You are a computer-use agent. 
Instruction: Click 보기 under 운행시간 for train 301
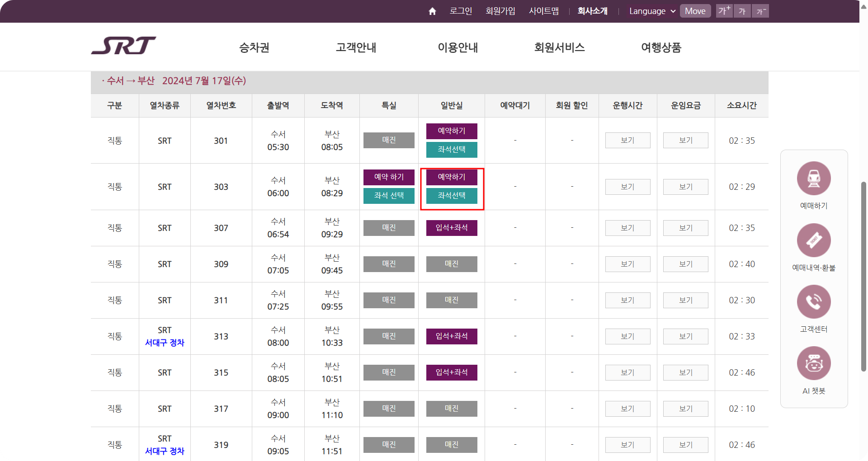coord(627,140)
